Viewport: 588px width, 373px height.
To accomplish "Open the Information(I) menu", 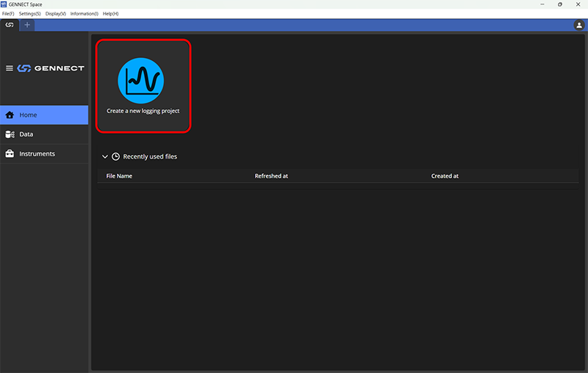I will point(85,14).
